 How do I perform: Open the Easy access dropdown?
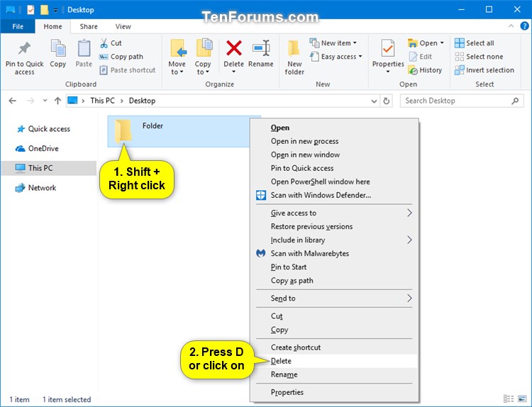click(x=336, y=57)
